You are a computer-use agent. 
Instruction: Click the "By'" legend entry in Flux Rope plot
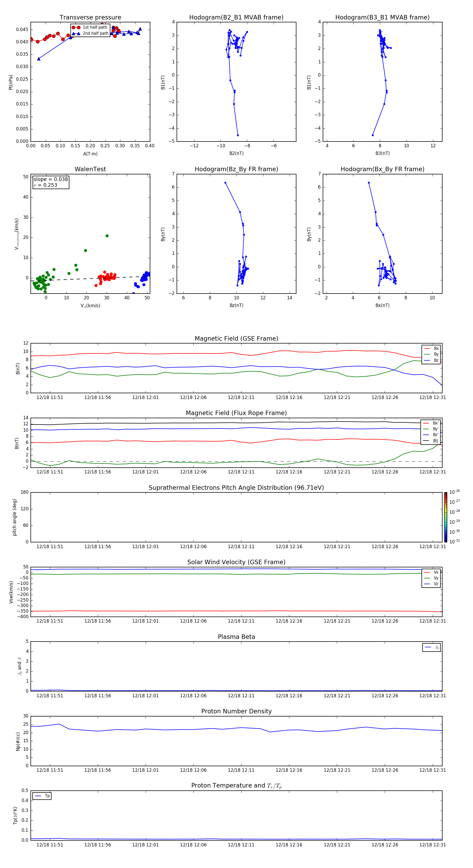click(x=431, y=429)
